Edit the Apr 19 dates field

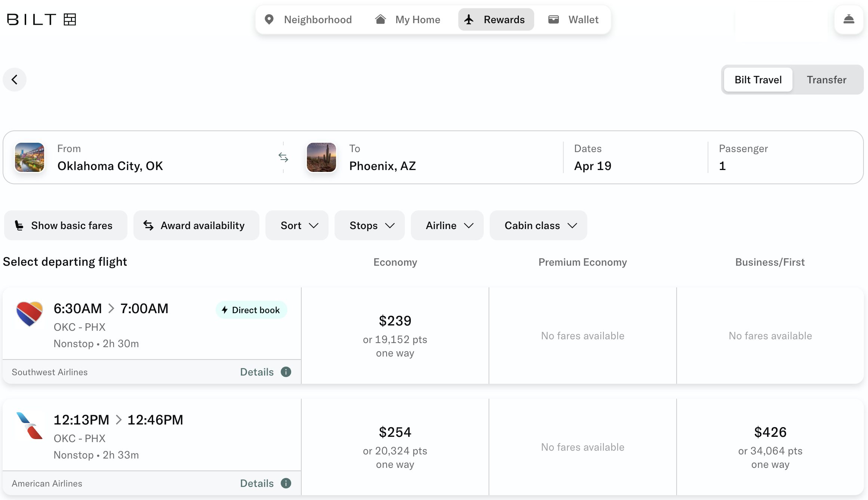pyautogui.click(x=592, y=166)
